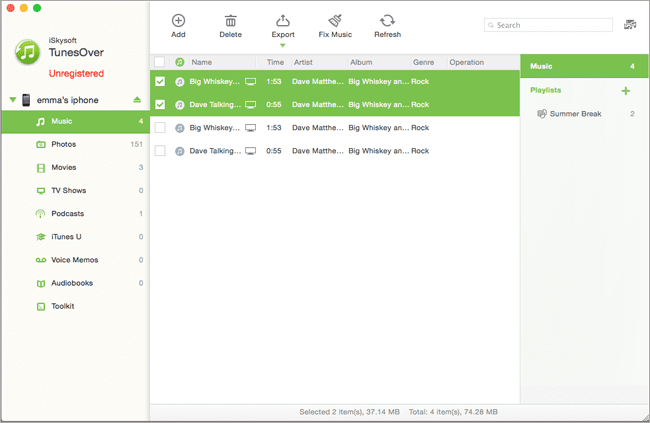
Task: Click the Voice Memos tape icon
Action: 41,260
